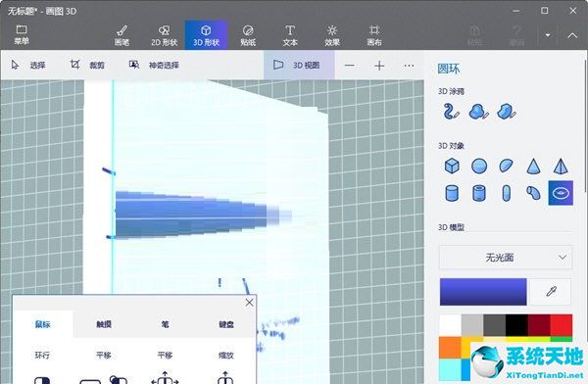The width and height of the screenshot is (588, 384).
Task: Open the 效果 effects panel
Action: point(332,35)
